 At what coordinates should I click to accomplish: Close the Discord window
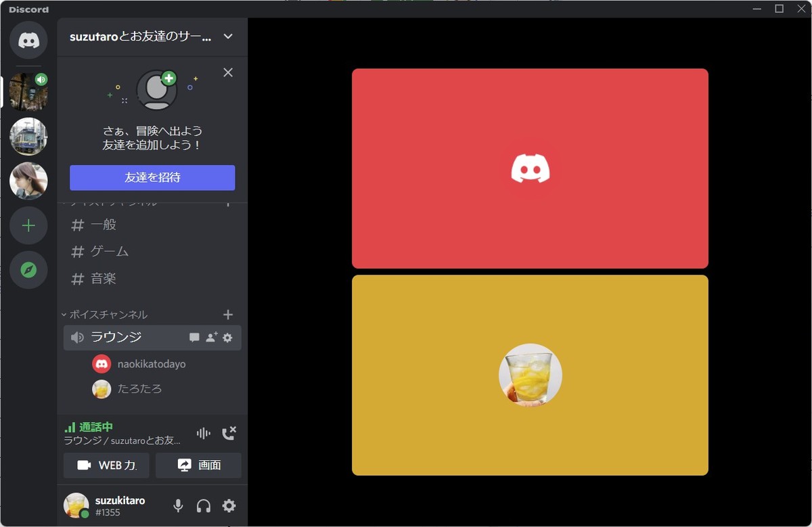tap(800, 9)
